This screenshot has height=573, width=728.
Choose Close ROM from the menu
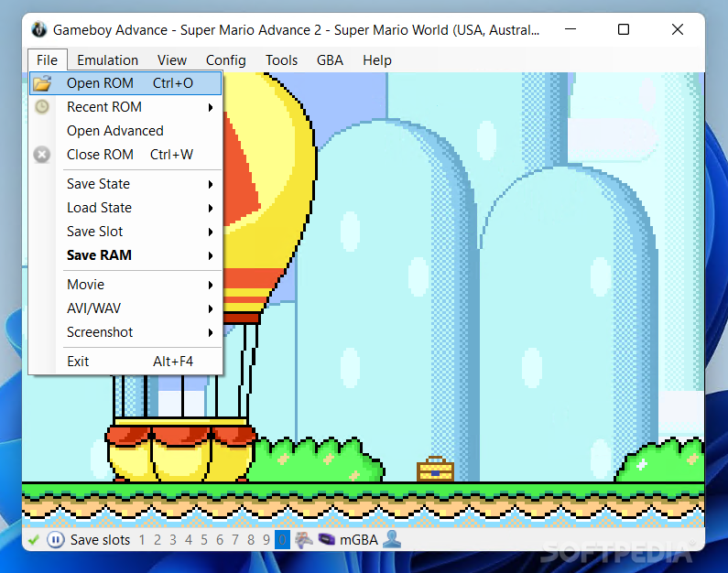(125, 155)
